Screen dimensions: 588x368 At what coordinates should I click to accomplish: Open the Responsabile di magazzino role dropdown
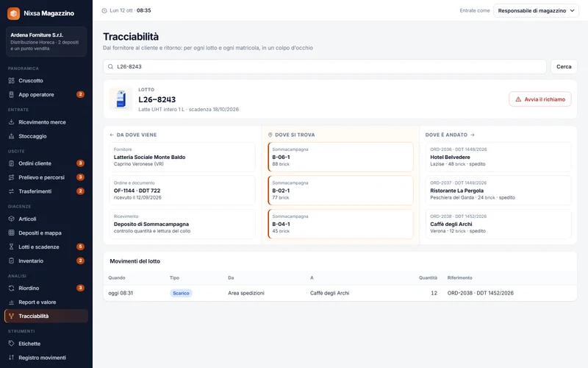click(x=536, y=10)
